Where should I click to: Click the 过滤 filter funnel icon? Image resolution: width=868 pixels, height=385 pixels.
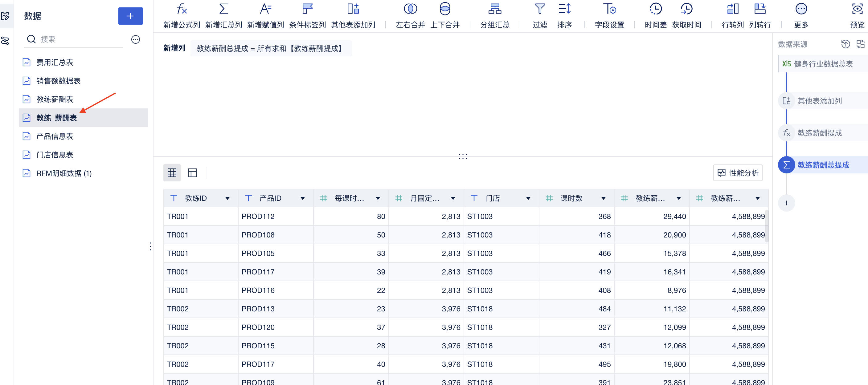coord(539,9)
